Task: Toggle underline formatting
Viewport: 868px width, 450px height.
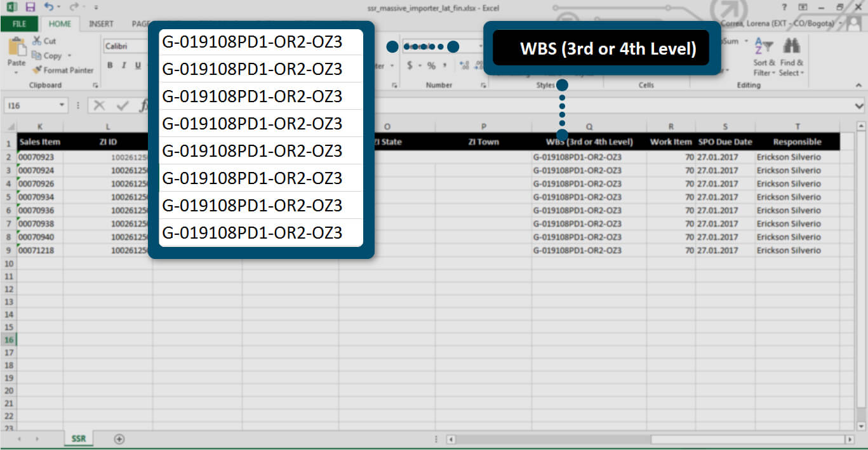Action: coord(138,65)
